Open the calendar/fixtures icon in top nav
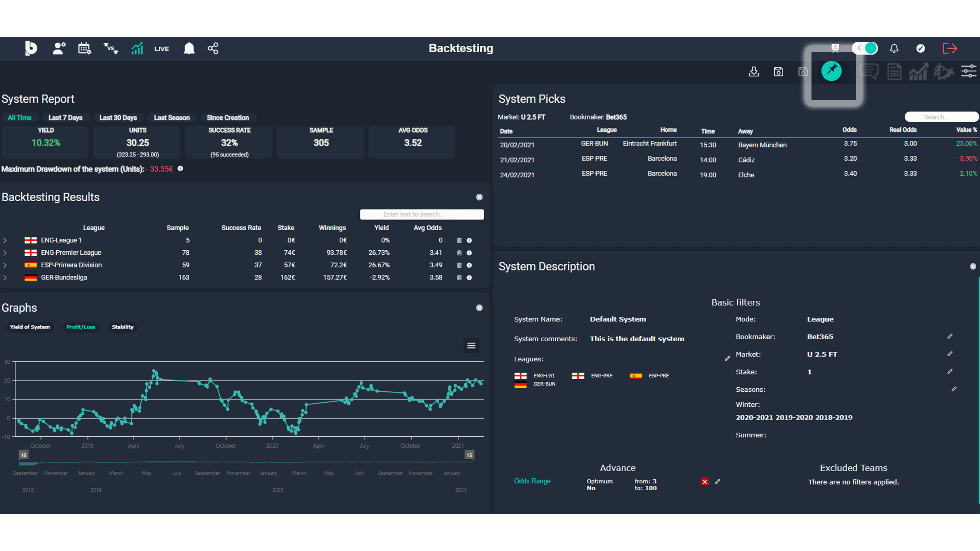The image size is (980, 551). point(84,48)
